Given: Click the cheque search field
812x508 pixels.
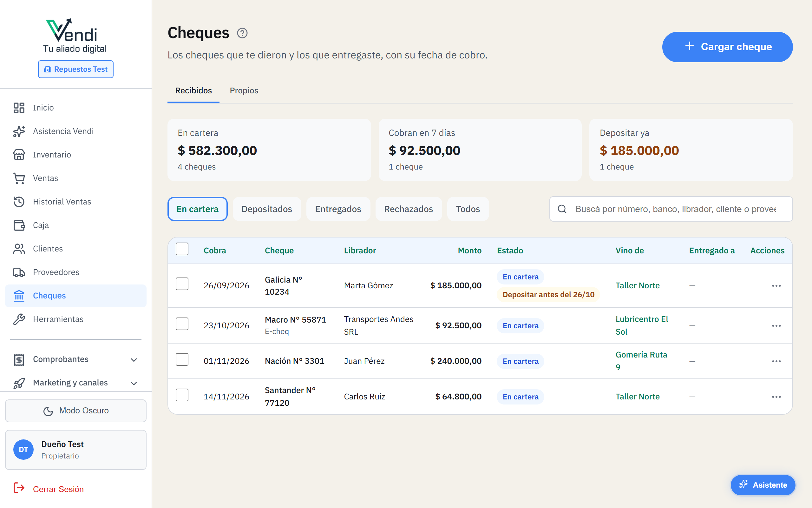Looking at the screenshot, I should tap(671, 209).
